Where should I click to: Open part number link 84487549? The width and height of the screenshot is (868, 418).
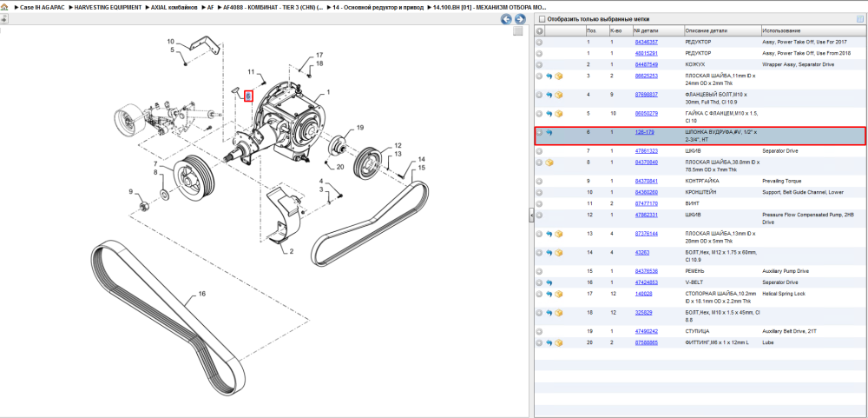click(x=646, y=65)
